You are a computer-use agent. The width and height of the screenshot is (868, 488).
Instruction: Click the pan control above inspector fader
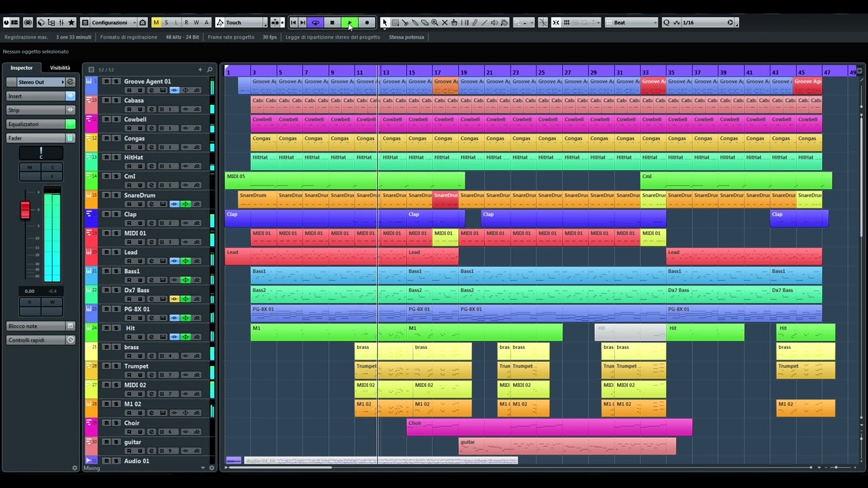[41, 153]
